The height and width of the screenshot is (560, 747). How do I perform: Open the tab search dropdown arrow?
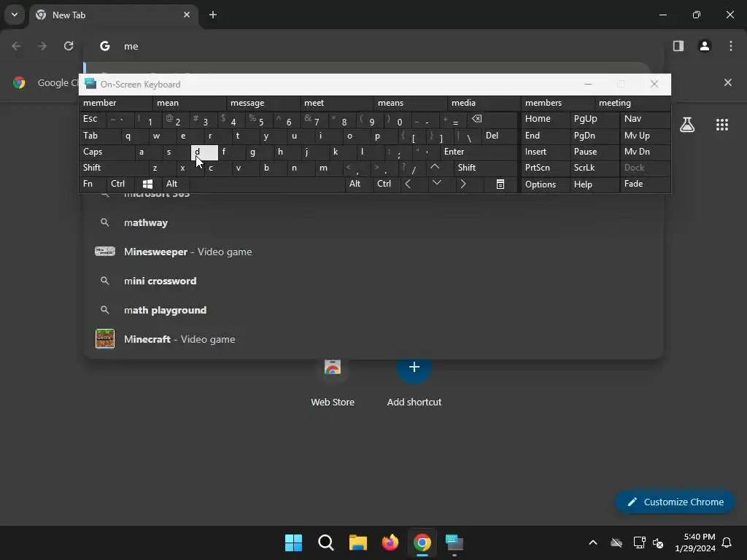pos(15,15)
